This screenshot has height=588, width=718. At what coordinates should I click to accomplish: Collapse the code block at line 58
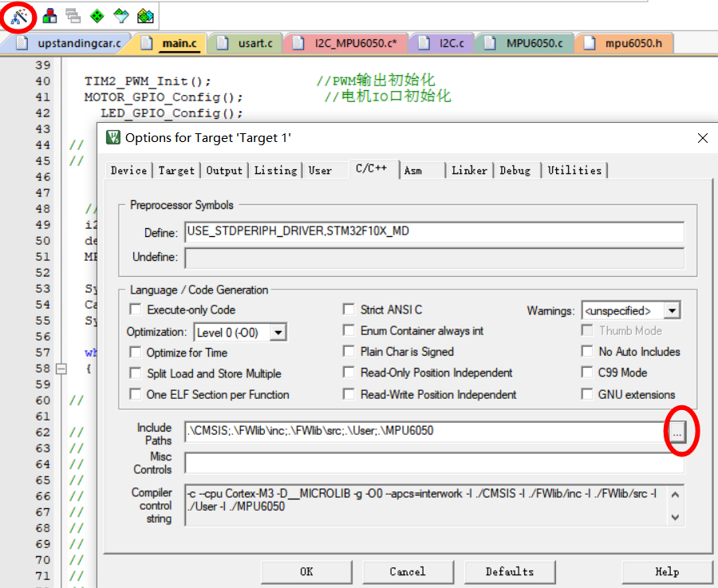[x=61, y=369]
